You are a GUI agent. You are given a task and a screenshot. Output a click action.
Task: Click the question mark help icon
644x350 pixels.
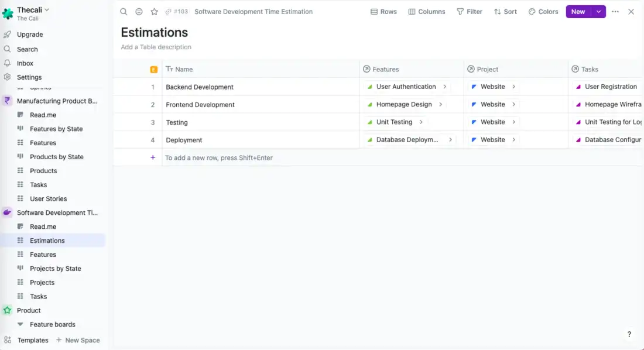pyautogui.click(x=629, y=335)
